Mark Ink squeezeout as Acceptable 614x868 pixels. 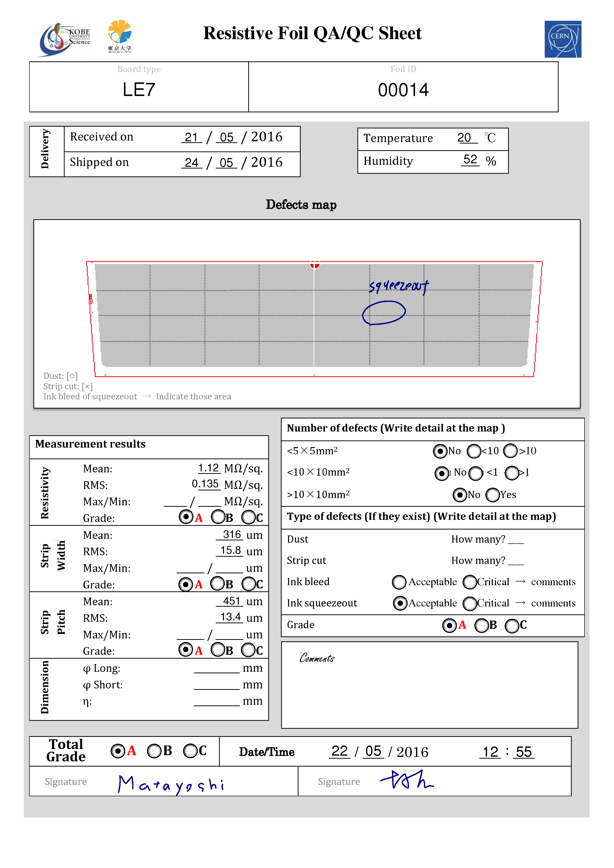400,603
